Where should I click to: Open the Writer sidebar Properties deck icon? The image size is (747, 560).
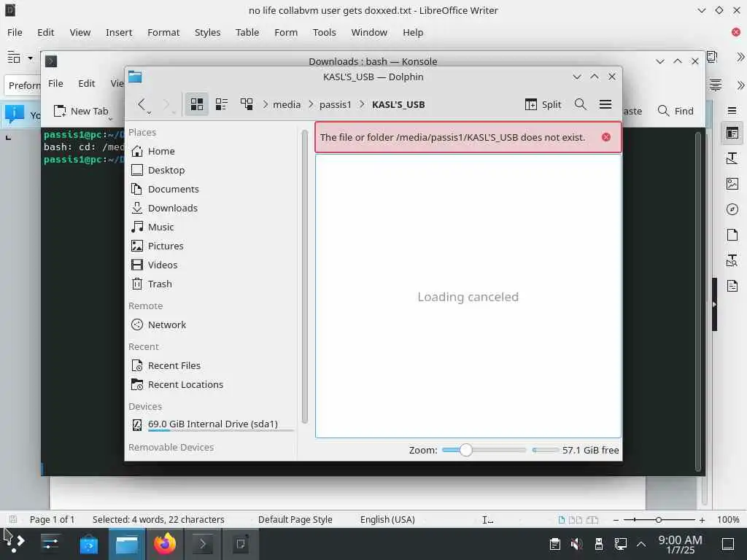click(x=732, y=133)
